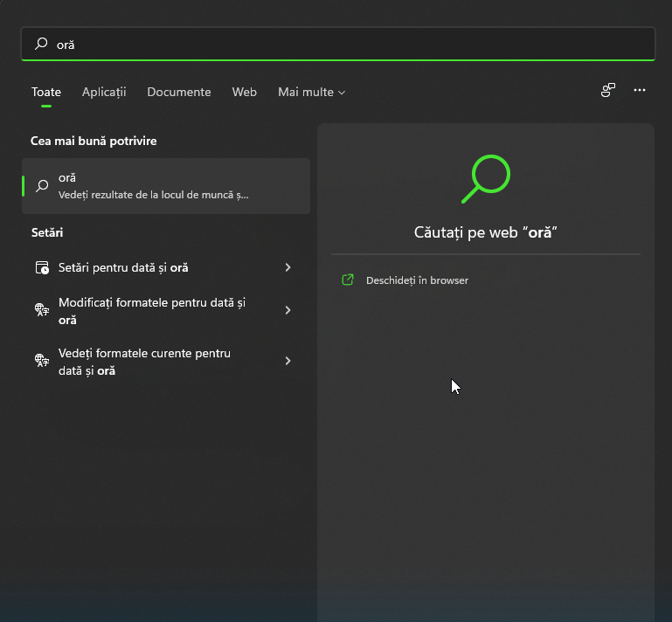Click the Setări section header
This screenshot has height=622, width=672.
coord(47,232)
